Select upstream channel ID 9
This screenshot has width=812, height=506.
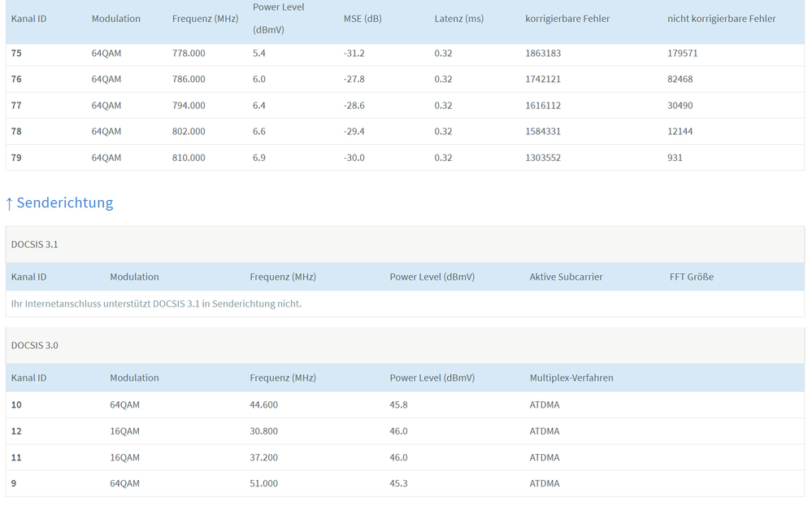tap(14, 483)
